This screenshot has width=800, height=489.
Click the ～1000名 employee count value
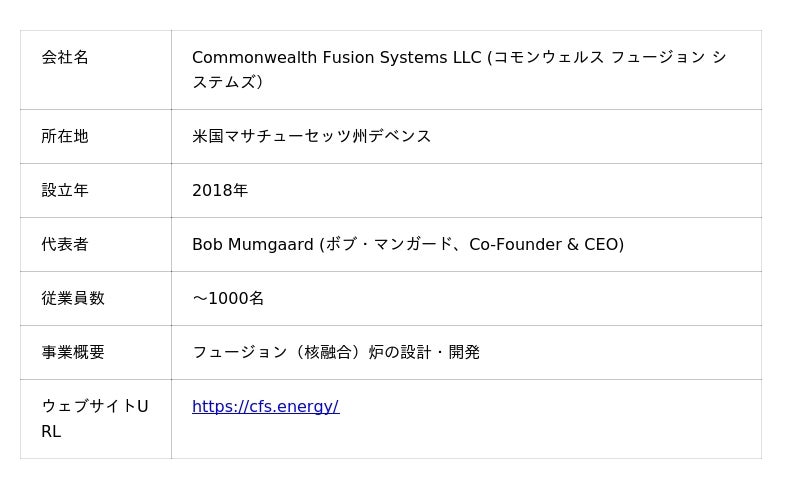[x=228, y=298]
